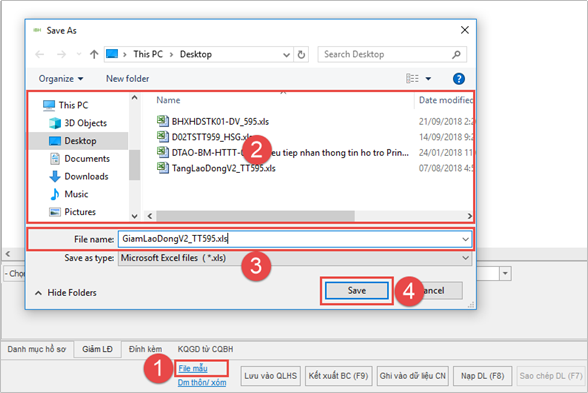Click the horizontal scrollbar in file list

click(x=255, y=216)
